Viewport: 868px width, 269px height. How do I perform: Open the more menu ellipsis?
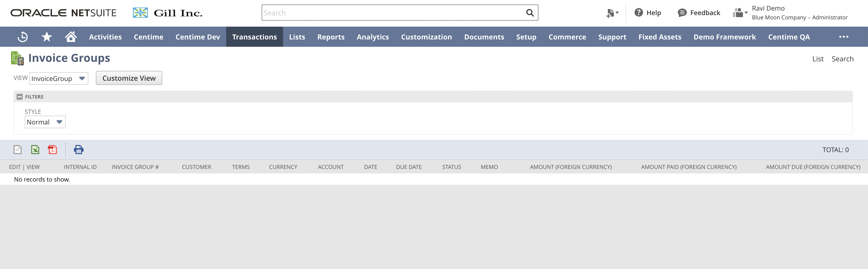pos(844,37)
